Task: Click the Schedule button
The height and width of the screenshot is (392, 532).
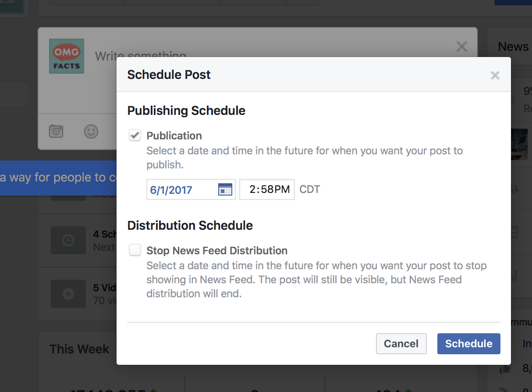Action: coord(468,344)
